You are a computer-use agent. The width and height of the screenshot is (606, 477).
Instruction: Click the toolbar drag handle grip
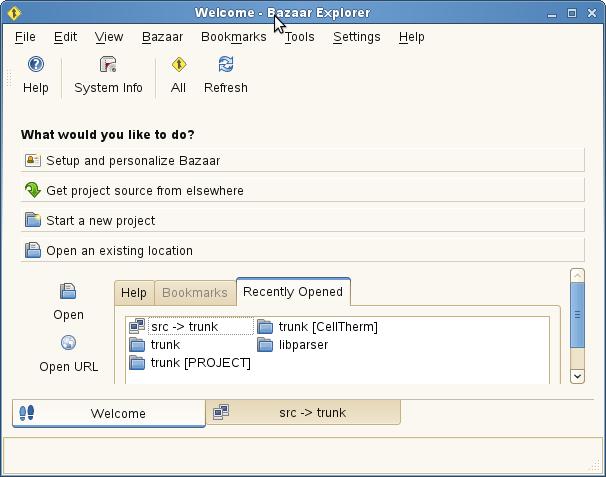click(9, 79)
